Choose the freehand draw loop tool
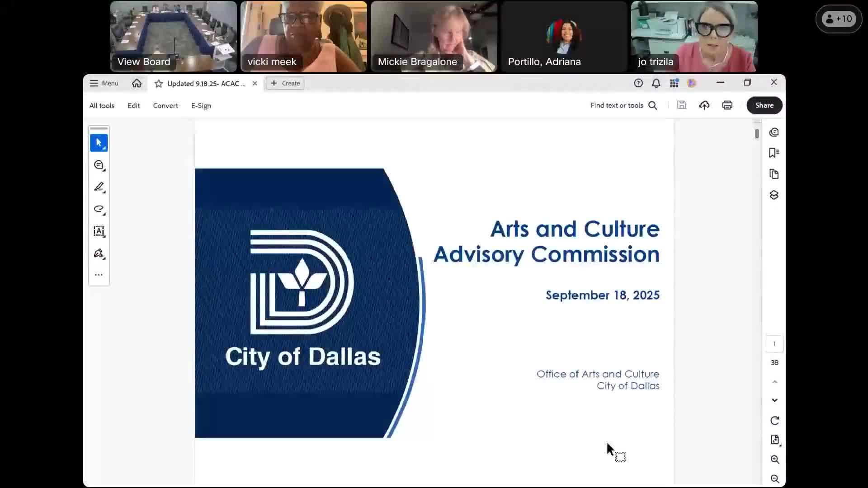This screenshot has width=868, height=488. point(99,209)
